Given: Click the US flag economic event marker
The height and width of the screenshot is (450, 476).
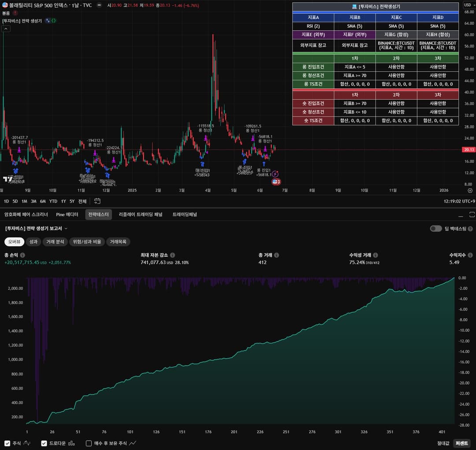Looking at the screenshot, I should [x=275, y=182].
